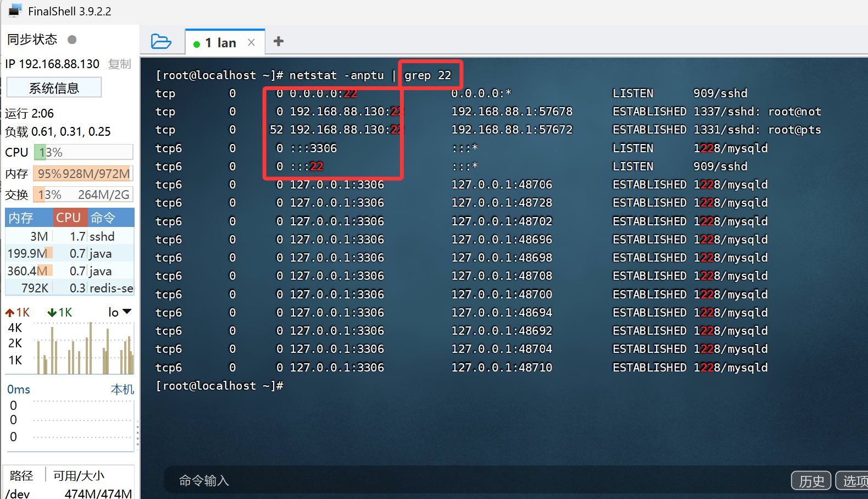Viewport: 868px width, 499px height.
Task: Click the 127.0.0.1:48710 foreign address
Action: (x=502, y=368)
